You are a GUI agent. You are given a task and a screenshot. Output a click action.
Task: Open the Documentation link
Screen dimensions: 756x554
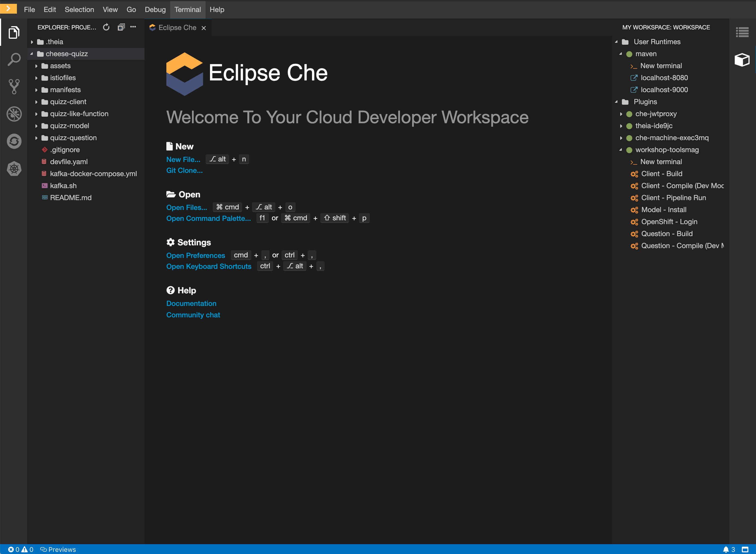(191, 303)
